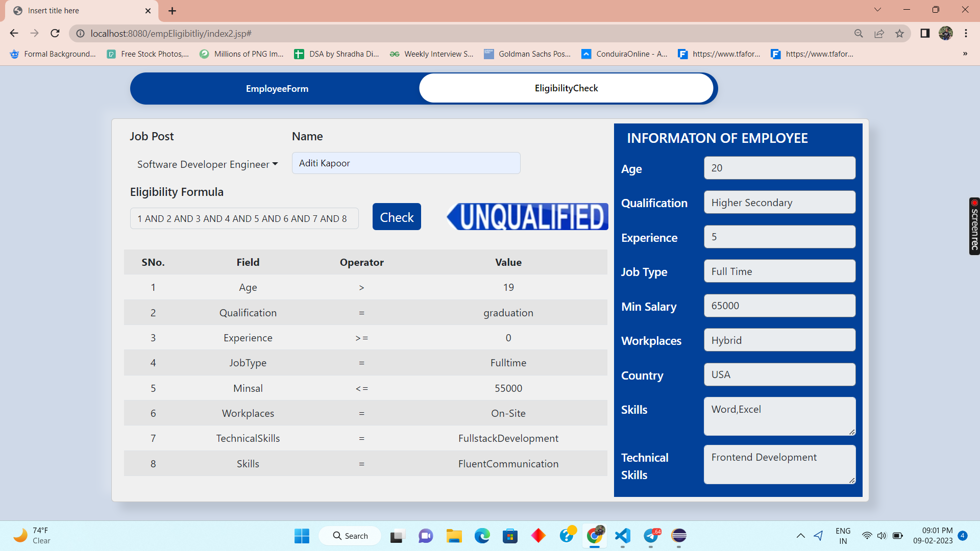Select the EligibilityCheck tab
980x551 pixels.
(x=566, y=88)
